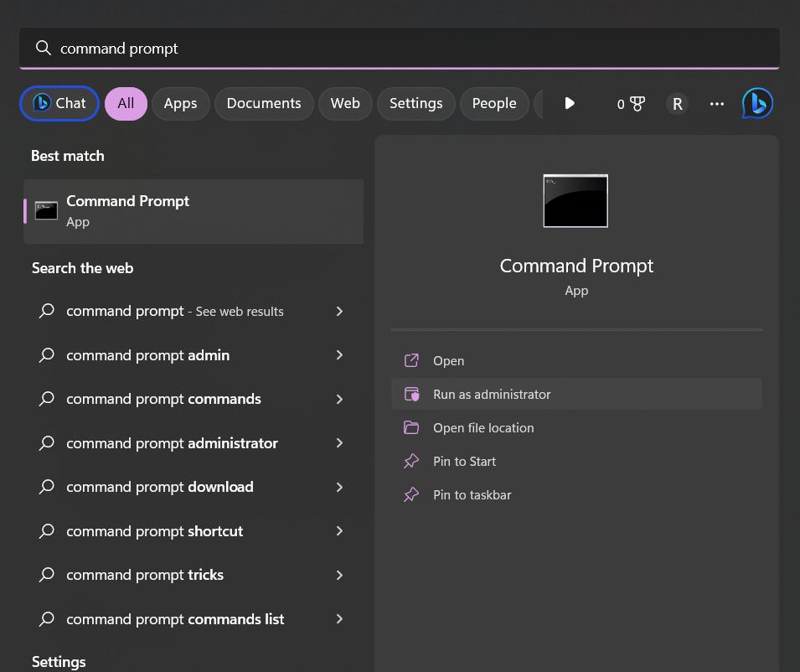Click the Microsoft Rewards trophy icon

pos(637,104)
